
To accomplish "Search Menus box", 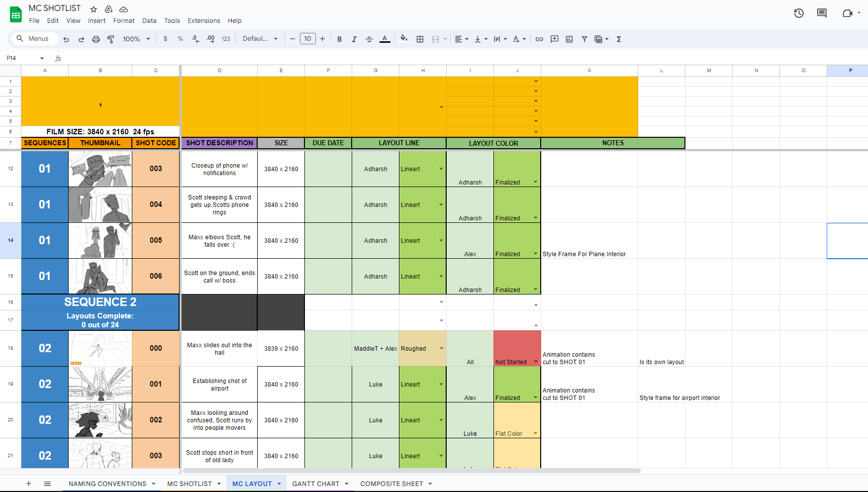I will click(34, 39).
